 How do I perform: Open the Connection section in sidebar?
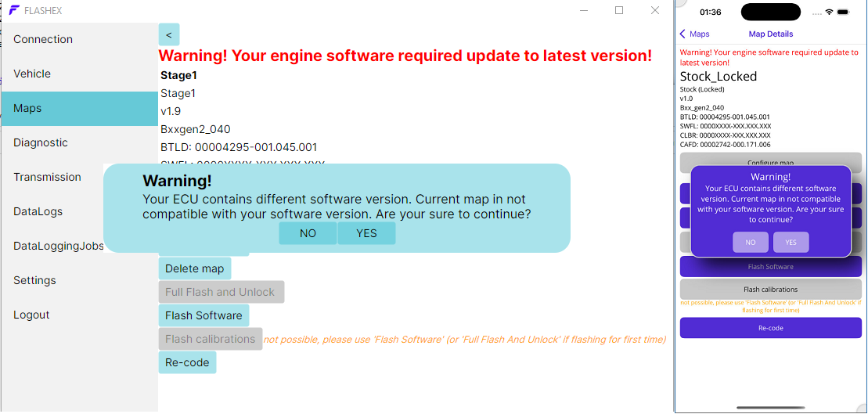pos(43,39)
